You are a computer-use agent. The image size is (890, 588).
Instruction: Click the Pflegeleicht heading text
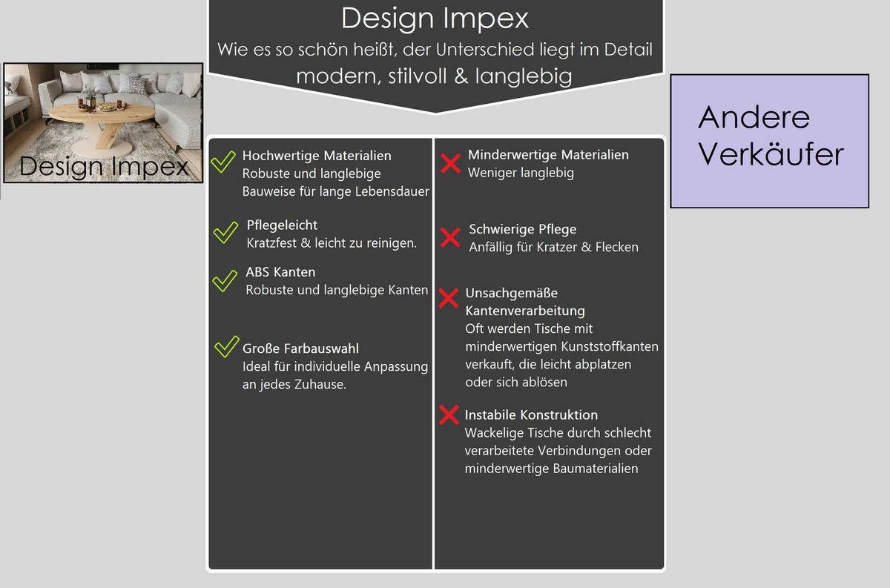click(282, 225)
